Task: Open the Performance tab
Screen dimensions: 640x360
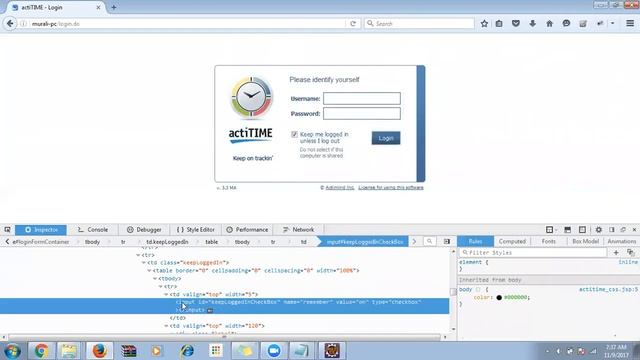Action: click(x=247, y=230)
